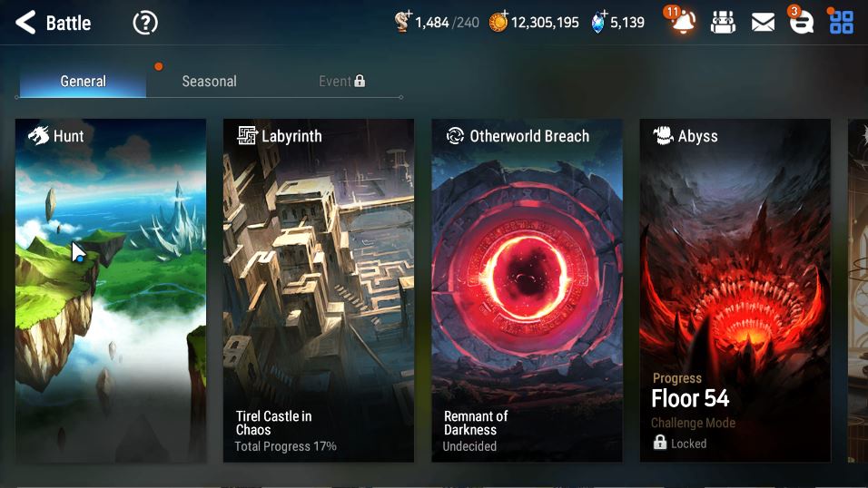Screen dimensions: 868x488
Task: Switch to the Seasonal tab
Action: [209, 82]
